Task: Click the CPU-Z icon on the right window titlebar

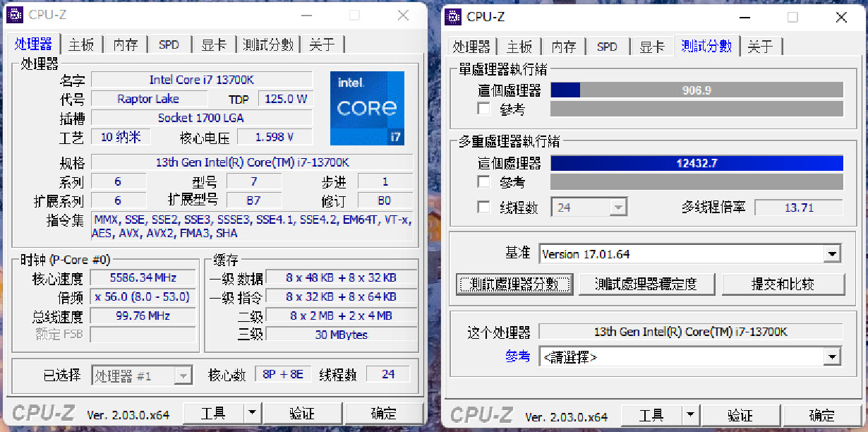Action: click(x=454, y=16)
